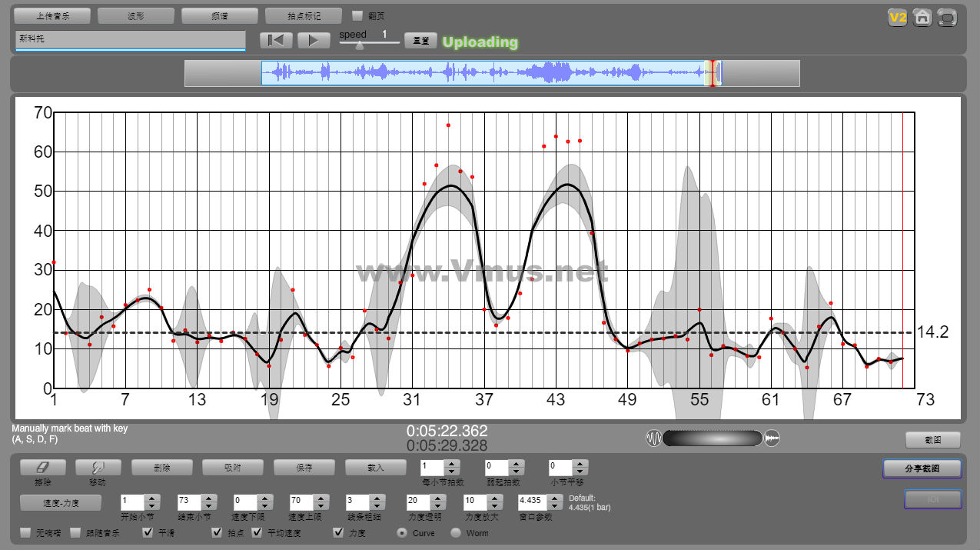Click the V2 version icon
Viewport: 980px width, 550px height.
(897, 18)
